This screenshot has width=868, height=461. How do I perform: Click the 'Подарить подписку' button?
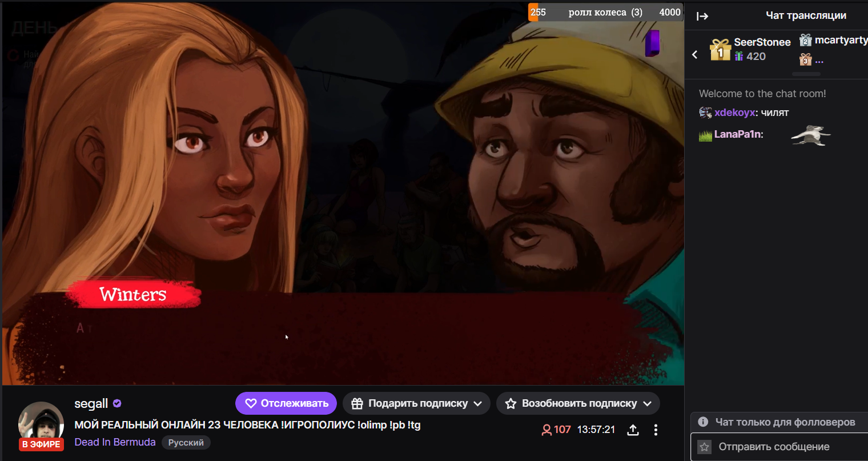pos(417,403)
